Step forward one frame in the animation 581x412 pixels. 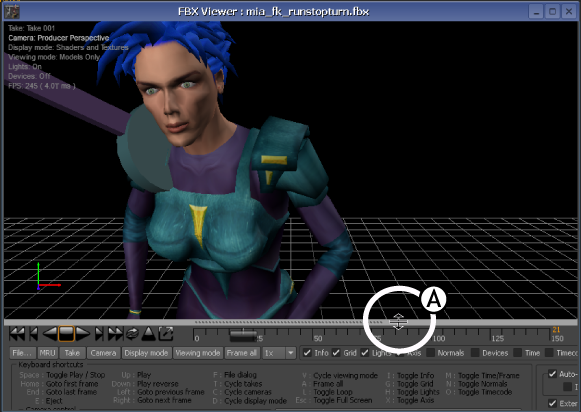(99, 334)
